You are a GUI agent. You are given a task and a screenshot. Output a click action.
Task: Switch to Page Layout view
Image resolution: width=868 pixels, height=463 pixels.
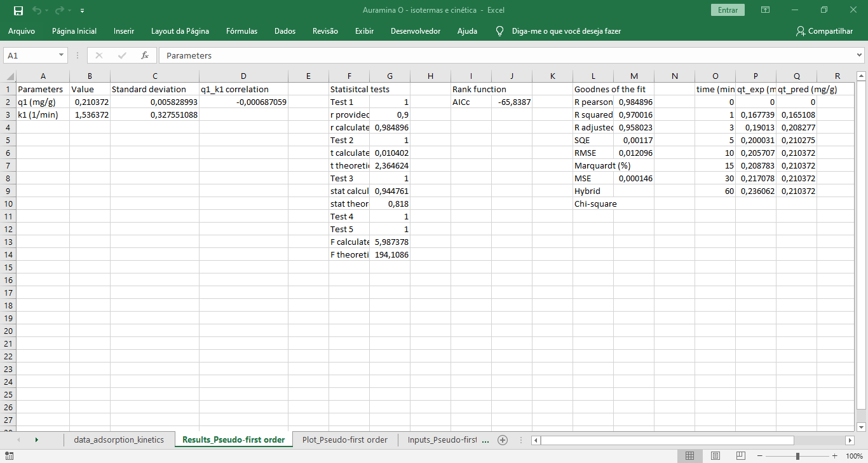tap(715, 456)
